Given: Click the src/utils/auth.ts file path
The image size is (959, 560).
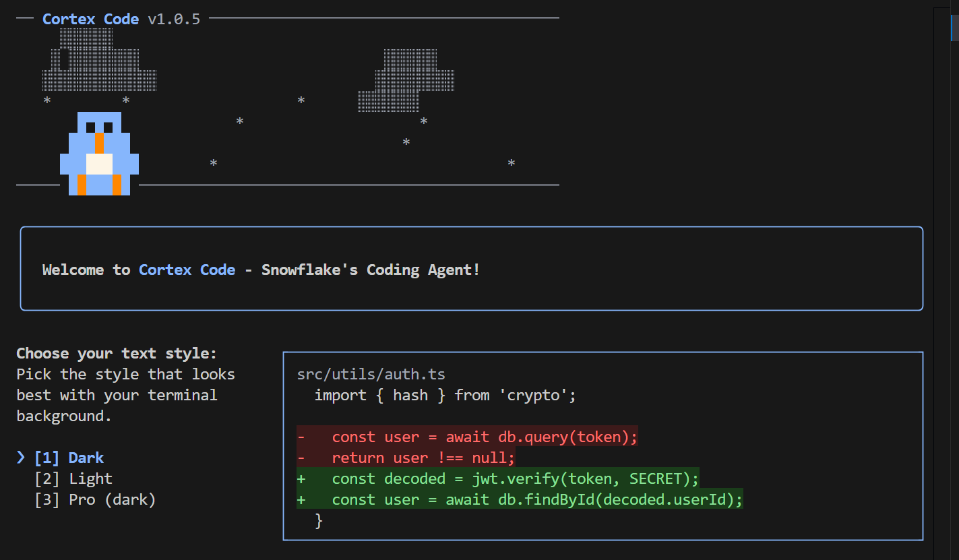Looking at the screenshot, I should pos(371,374).
